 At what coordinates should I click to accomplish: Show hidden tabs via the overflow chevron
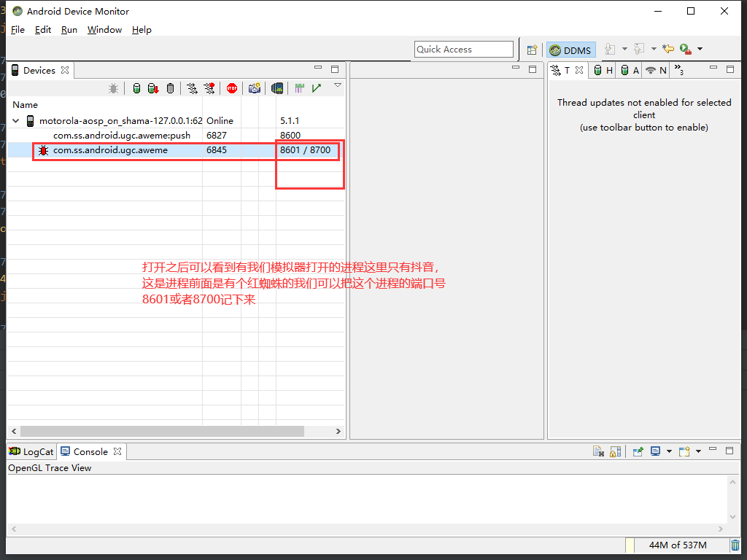[x=679, y=71]
